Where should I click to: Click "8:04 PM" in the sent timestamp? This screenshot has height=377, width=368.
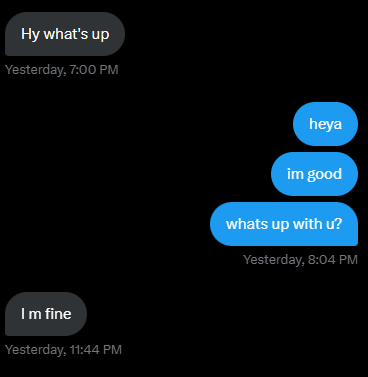tap(333, 260)
